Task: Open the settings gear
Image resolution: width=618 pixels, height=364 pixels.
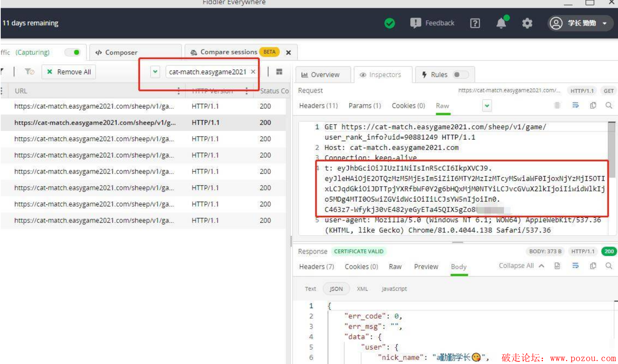Action: [x=527, y=23]
